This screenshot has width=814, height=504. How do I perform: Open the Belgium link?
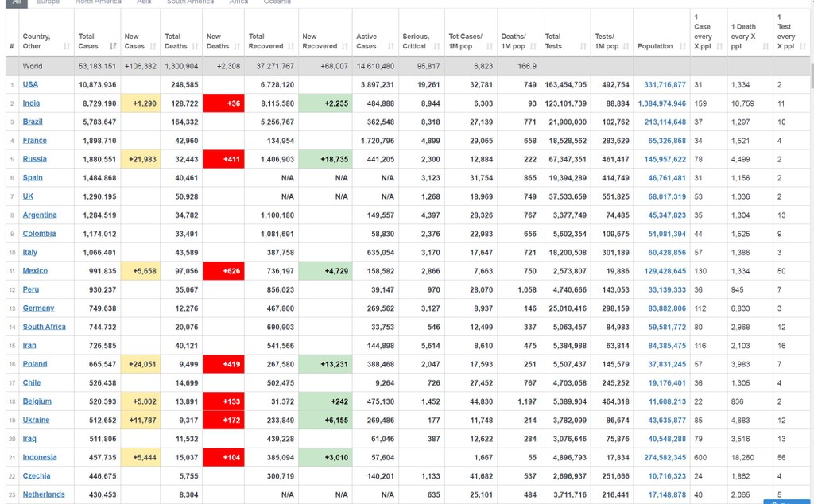[37, 401]
